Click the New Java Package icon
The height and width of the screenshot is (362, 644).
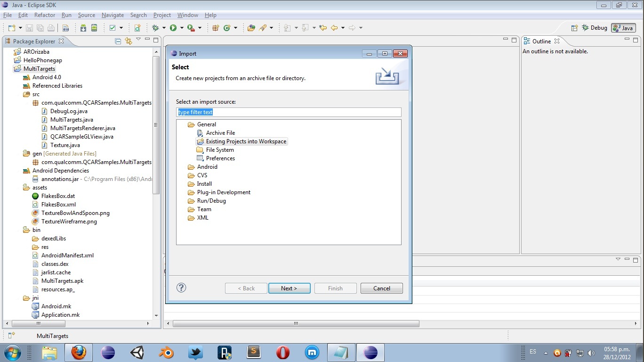coord(216,28)
